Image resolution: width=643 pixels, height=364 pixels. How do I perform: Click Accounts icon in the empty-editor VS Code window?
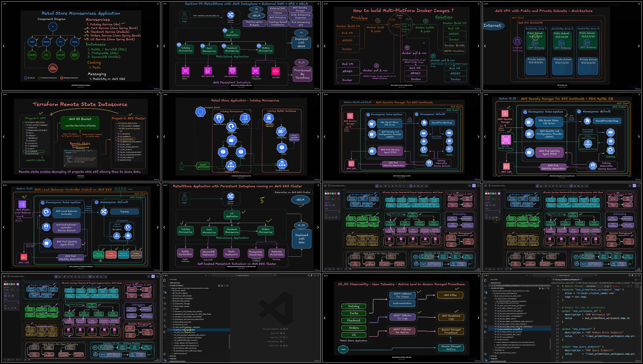[x=164, y=354]
